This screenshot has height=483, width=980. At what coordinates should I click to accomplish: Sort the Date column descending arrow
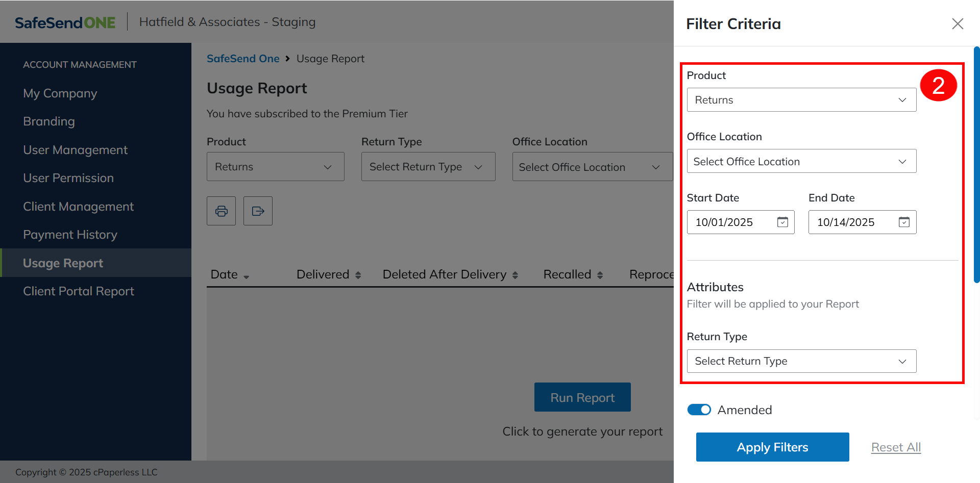pyautogui.click(x=247, y=276)
